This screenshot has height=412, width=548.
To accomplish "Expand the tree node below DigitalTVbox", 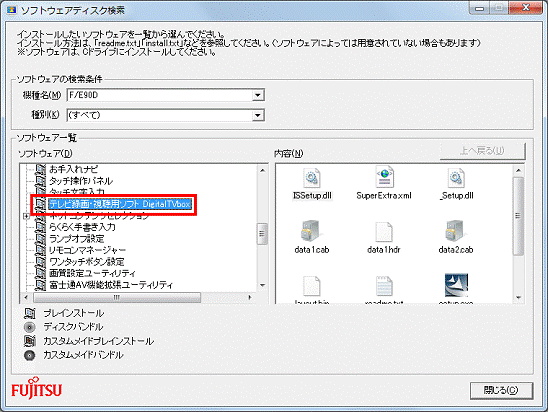I will [27, 216].
